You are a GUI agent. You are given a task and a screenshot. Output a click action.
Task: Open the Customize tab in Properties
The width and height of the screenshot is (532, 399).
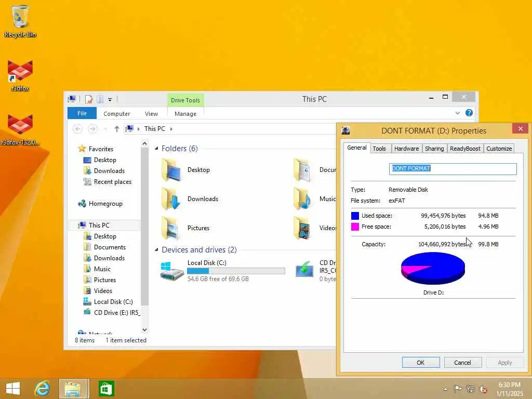click(x=499, y=149)
